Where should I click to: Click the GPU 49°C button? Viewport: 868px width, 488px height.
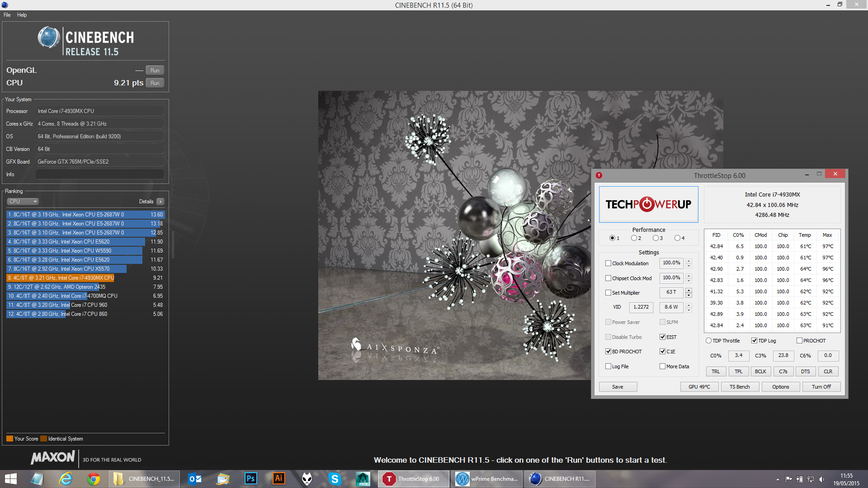click(x=699, y=387)
